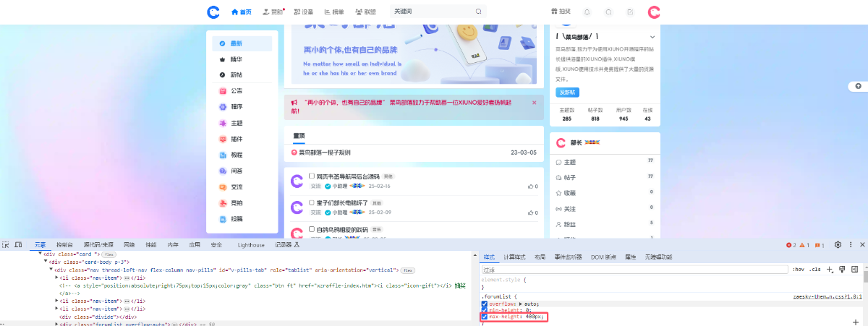This screenshot has height=326, width=868.
Task: Click the edit/post icon in header
Action: coord(630,12)
